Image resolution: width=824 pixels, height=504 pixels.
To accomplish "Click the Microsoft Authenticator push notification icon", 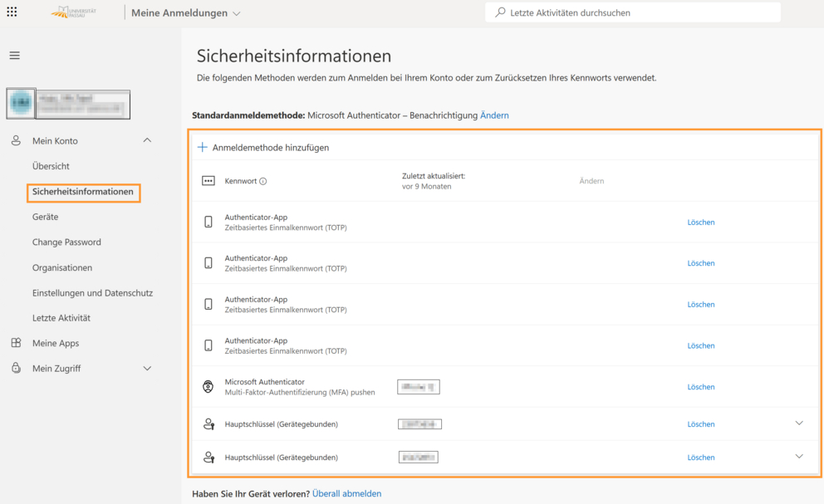I will click(x=208, y=386).
